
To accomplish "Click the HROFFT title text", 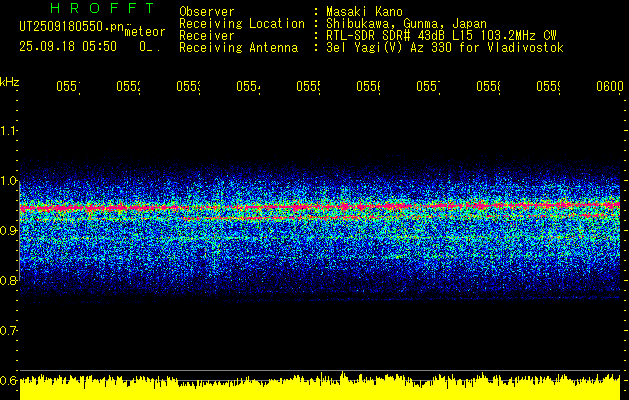I will (x=103, y=8).
